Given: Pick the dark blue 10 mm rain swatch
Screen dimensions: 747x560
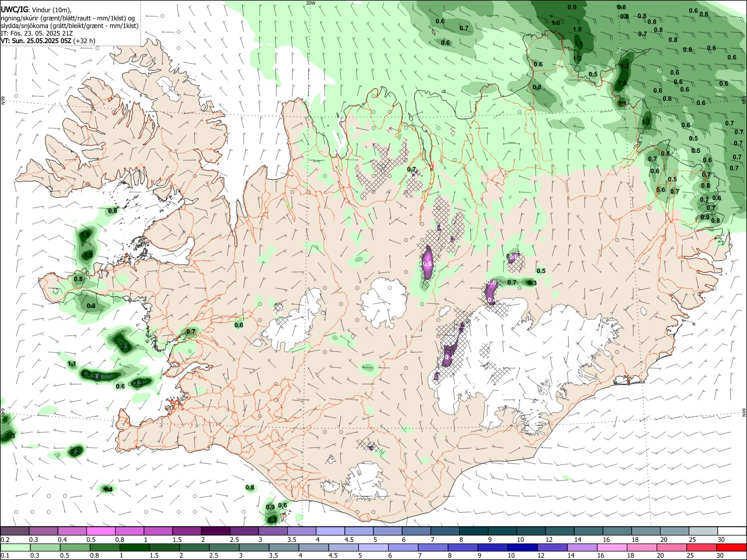Looking at the screenshot, I should tap(522, 547).
